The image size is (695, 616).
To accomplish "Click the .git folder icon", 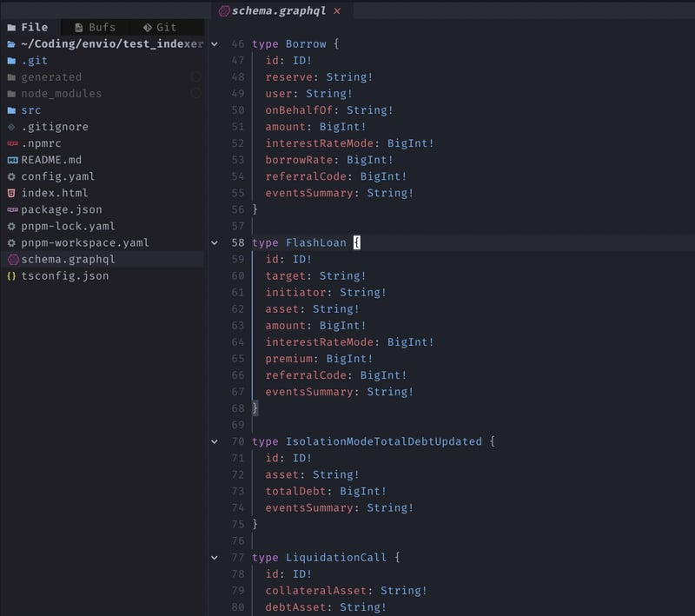I will [x=11, y=61].
